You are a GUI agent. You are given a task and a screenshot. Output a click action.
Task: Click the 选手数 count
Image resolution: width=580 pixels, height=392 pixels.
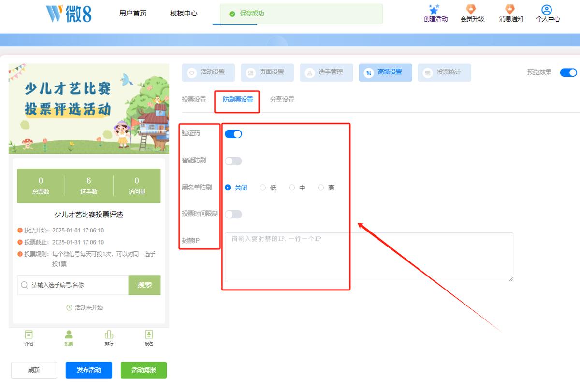tap(89, 186)
